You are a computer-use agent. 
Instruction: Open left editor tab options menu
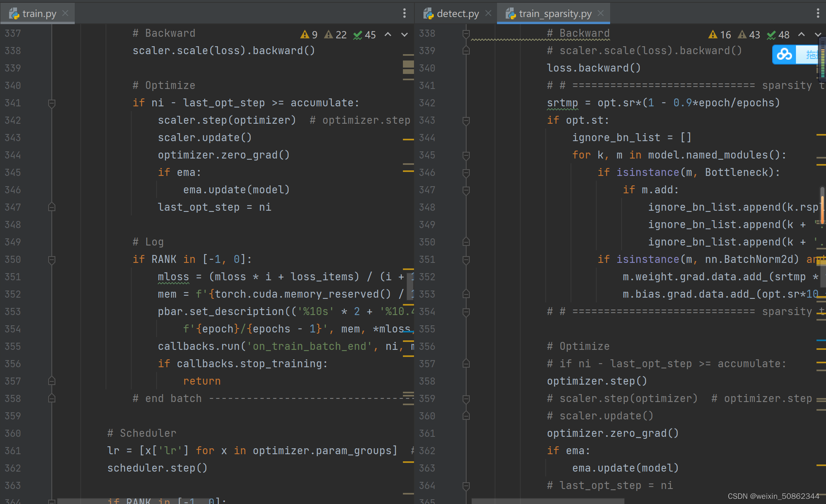404,13
